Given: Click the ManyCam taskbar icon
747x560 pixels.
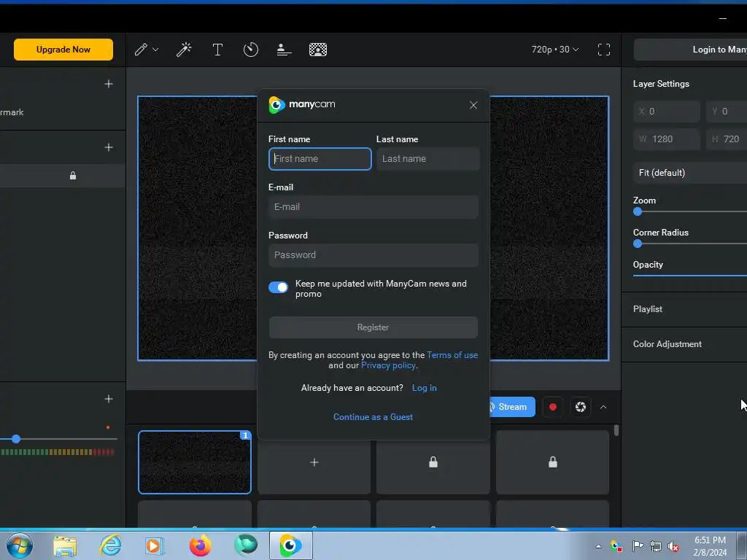Looking at the screenshot, I should 290,545.
